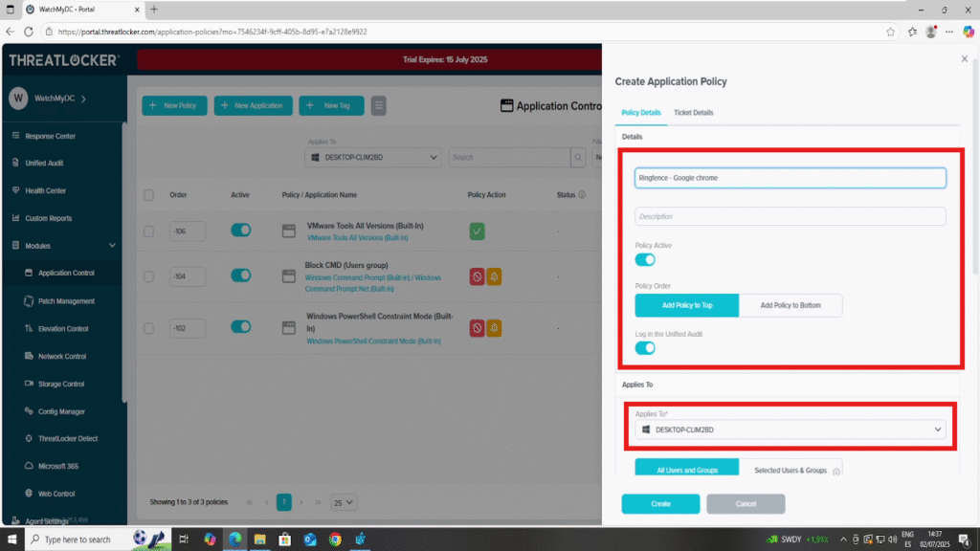Viewport: 980px width, 551px height.
Task: Click the green permit icon for VMware Tools
Action: tap(477, 231)
